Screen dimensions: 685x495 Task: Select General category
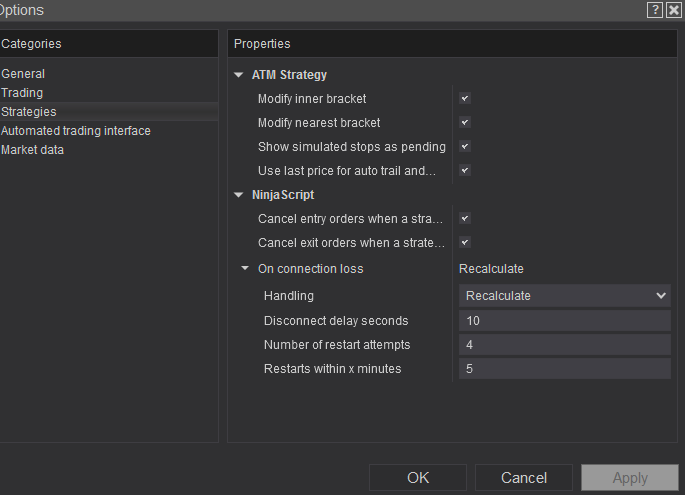[23, 74]
